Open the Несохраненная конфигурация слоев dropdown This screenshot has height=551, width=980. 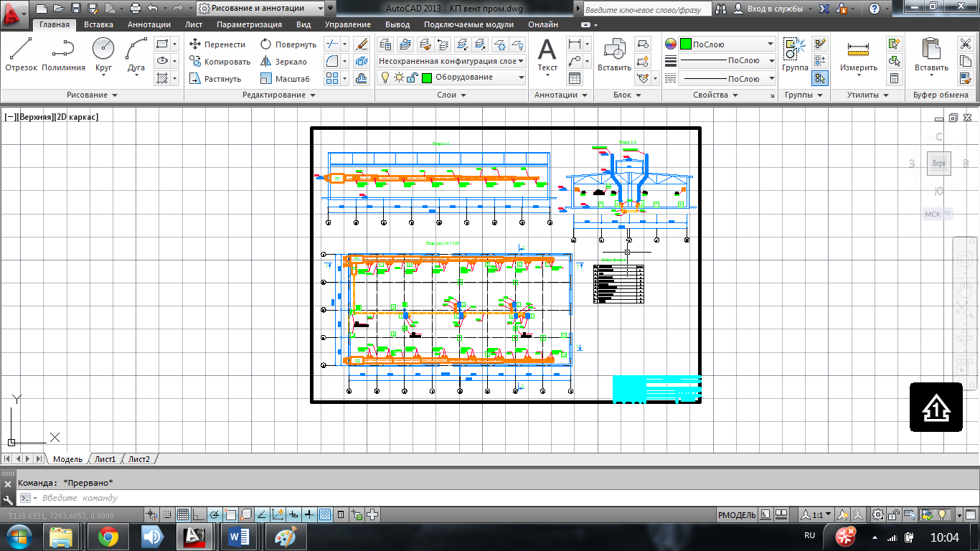pos(452,61)
